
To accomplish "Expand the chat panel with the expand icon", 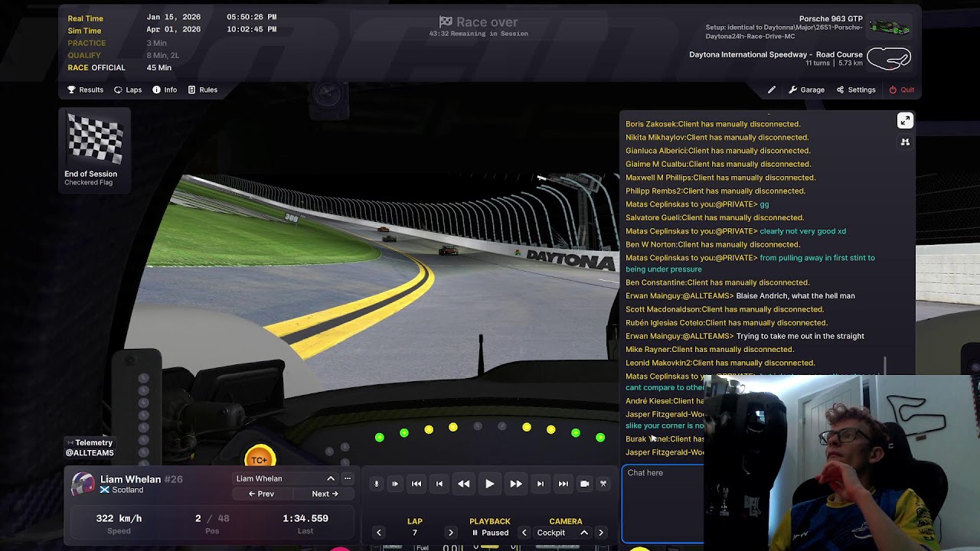I will tap(905, 121).
